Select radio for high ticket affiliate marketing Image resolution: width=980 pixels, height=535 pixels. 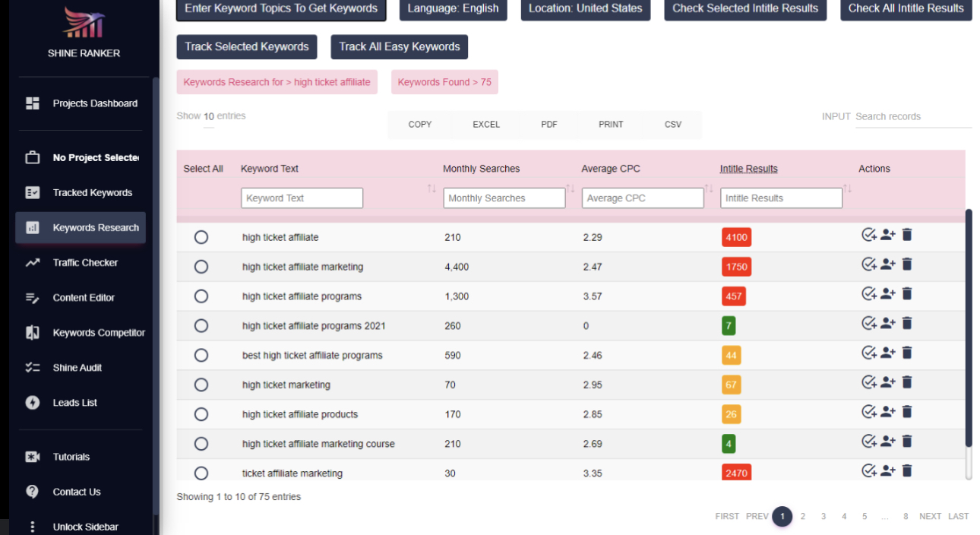[201, 267]
